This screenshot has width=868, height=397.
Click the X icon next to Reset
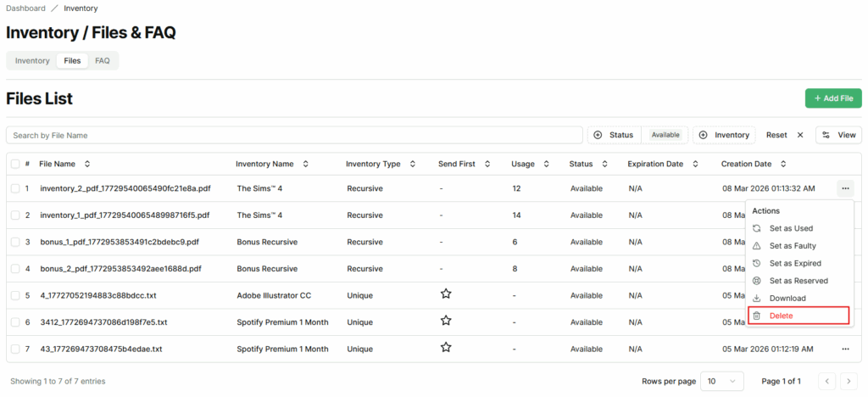click(x=799, y=135)
